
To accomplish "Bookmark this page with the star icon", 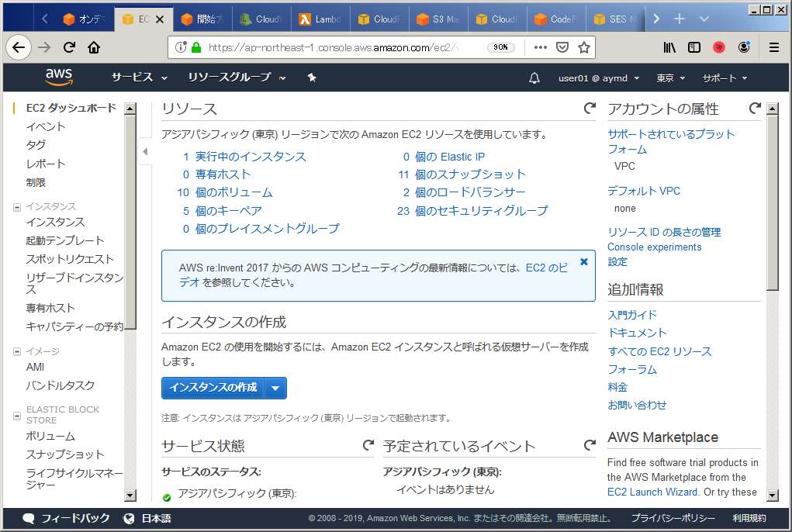I will coord(584,47).
